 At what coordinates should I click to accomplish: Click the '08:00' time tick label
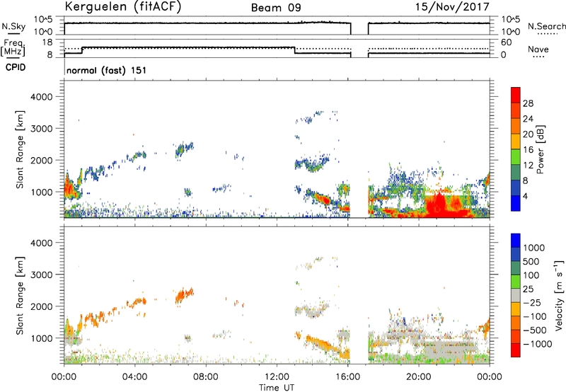point(206,377)
